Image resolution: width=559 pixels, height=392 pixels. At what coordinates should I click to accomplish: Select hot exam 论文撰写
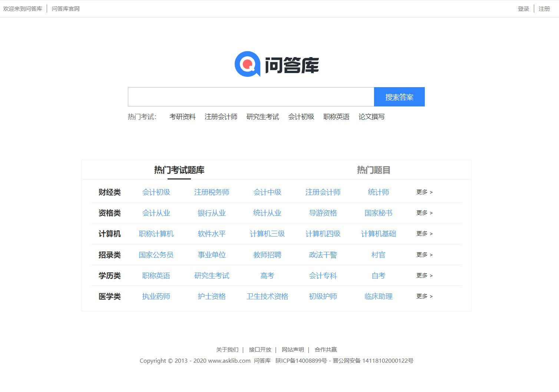[371, 117]
